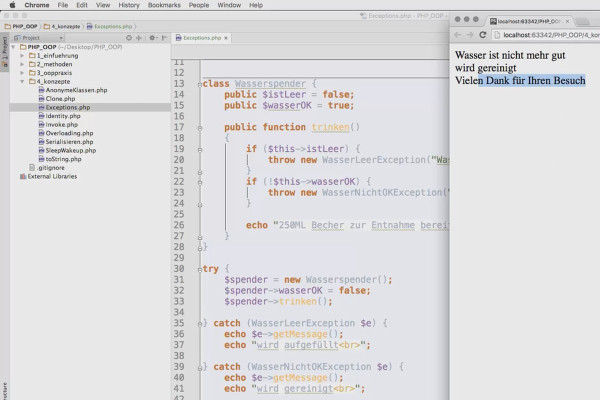The image size is (600, 400).
Task: Open Serialisieren.php in the project tree
Action: 66,142
